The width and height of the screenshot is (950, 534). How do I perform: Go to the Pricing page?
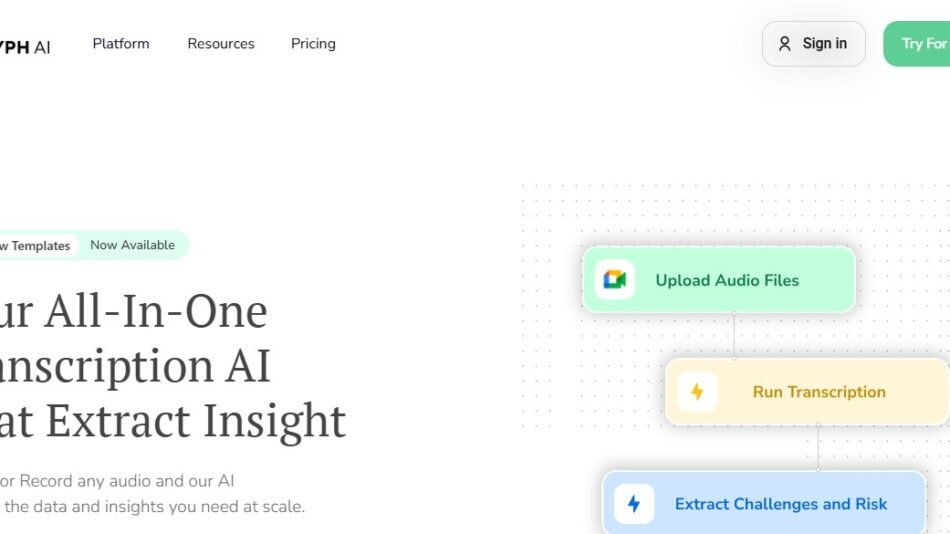pos(313,44)
